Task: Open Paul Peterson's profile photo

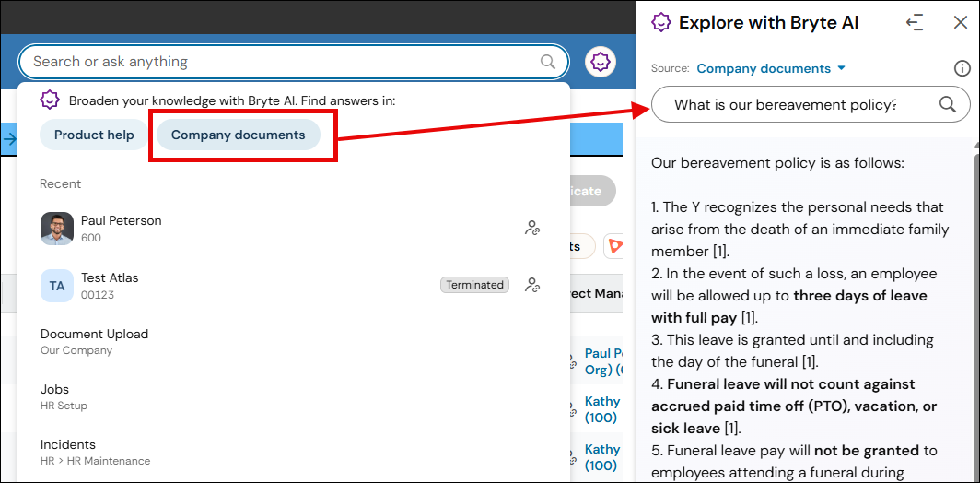Action: point(57,229)
